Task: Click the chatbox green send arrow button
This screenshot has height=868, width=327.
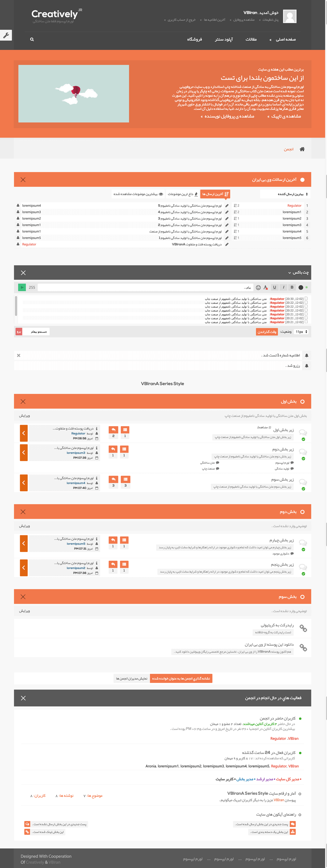Action: [22, 287]
